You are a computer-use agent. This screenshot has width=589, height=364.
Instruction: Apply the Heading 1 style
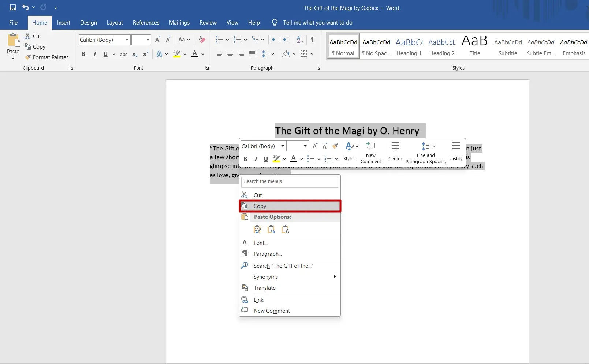409,46
